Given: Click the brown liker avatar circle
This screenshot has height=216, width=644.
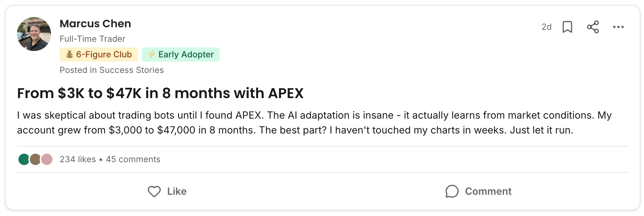Looking at the screenshot, I should (x=35, y=159).
